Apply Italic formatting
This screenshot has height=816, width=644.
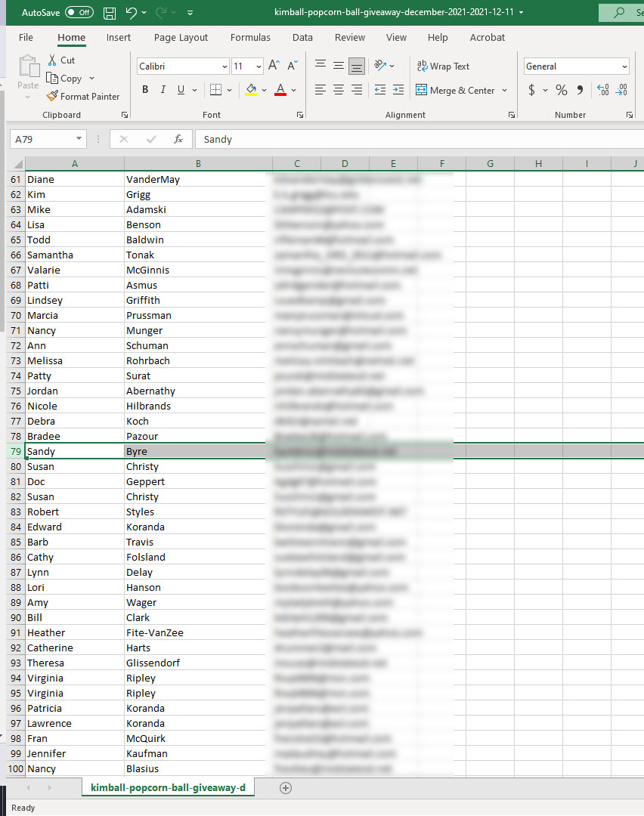pos(163,90)
